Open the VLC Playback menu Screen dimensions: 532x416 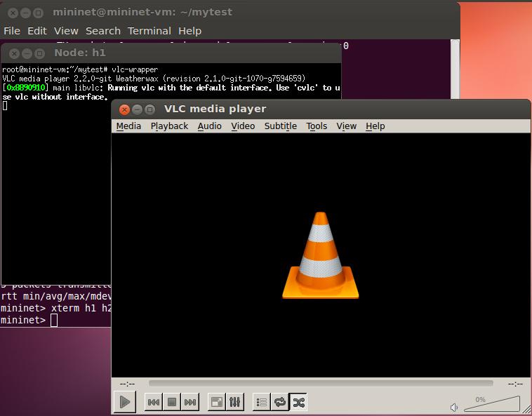pyautogui.click(x=169, y=126)
